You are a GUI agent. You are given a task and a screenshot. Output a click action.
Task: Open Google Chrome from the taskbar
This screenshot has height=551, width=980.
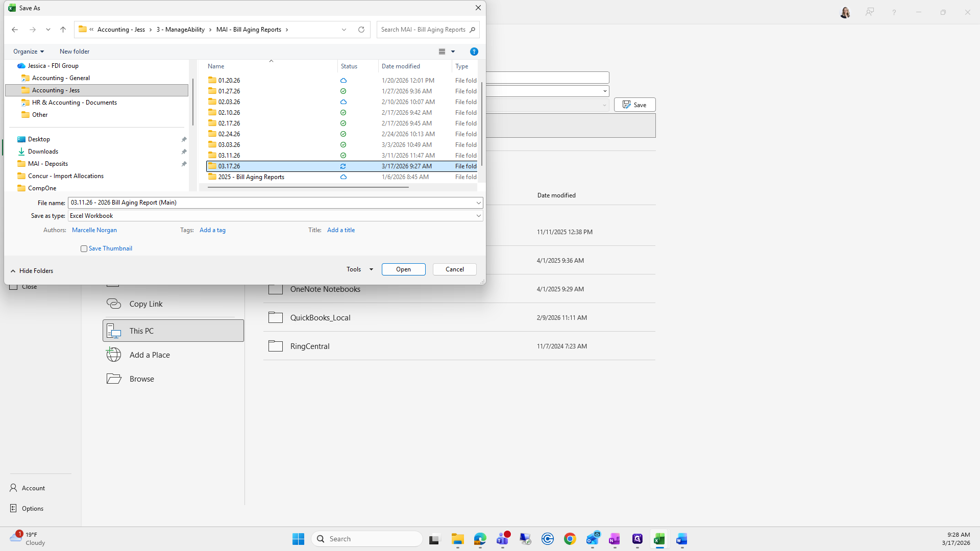pos(570,539)
